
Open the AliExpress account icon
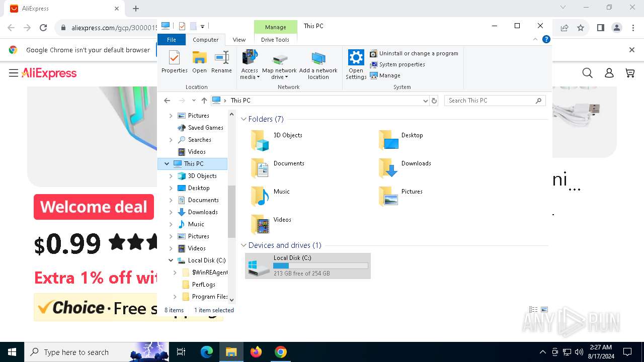tap(609, 73)
